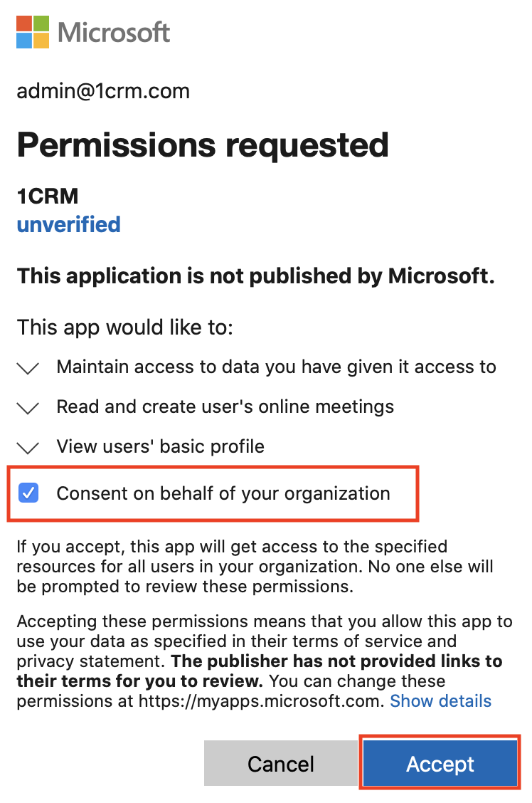The width and height of the screenshot is (532, 803).
Task: Click the 'not published by Microsoft' warning
Action: point(256,276)
